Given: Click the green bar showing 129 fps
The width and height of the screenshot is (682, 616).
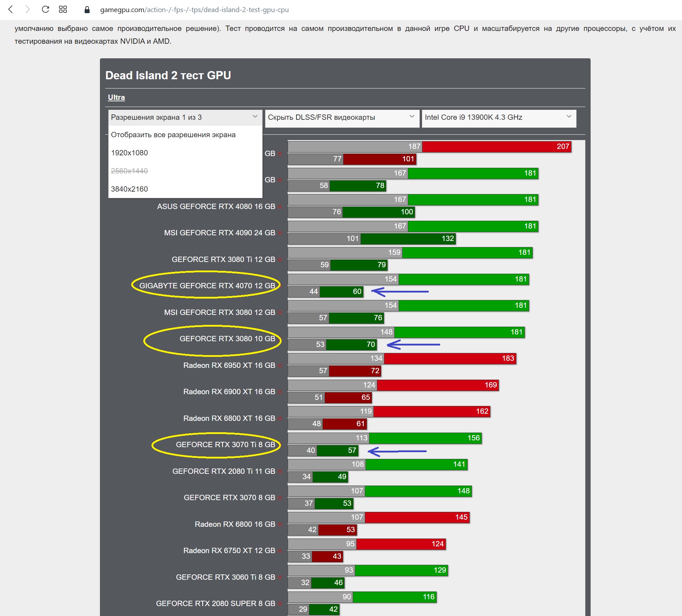Looking at the screenshot, I should [x=401, y=571].
